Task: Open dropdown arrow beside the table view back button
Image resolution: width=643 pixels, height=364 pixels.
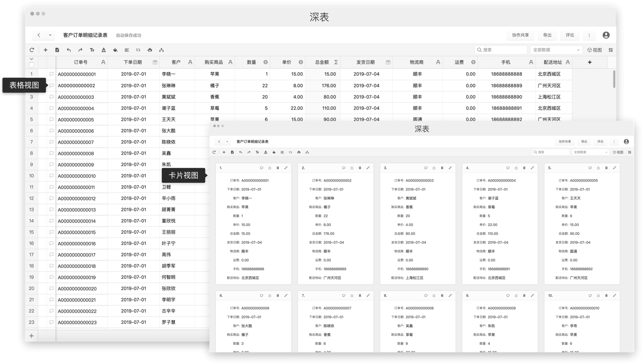Action: click(x=50, y=35)
